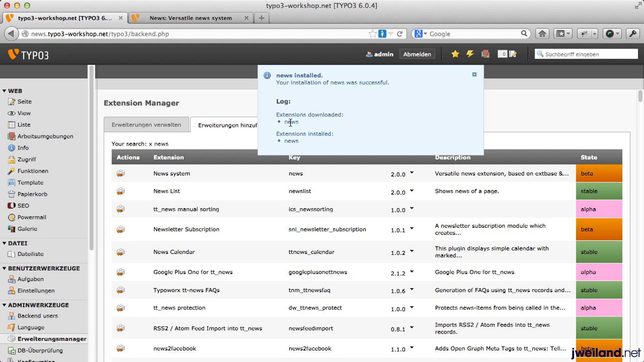Click the stable state cell for News List
644x362 pixels.
click(599, 191)
